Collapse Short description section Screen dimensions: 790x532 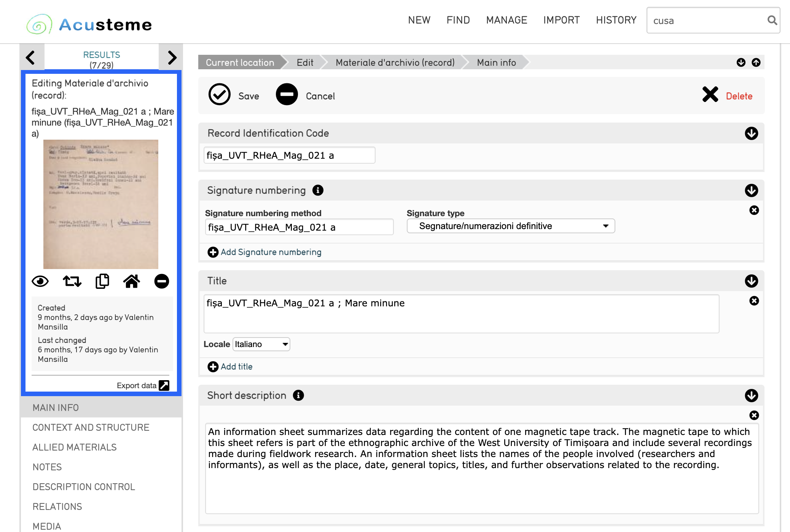752,395
